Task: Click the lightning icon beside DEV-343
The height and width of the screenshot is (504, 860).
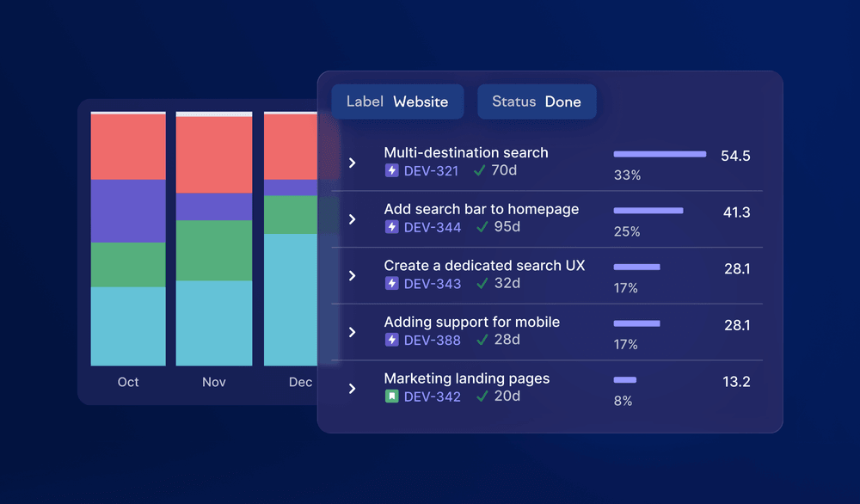Action: (x=392, y=284)
